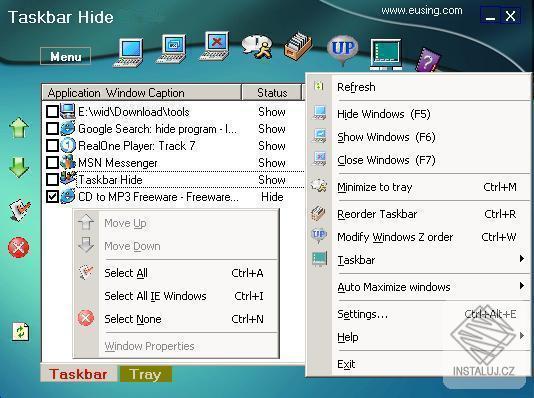Click the Menu button
This screenshot has width=534, height=398.
point(65,56)
